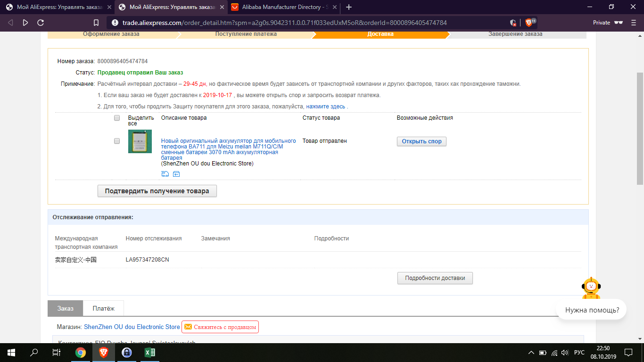Image resolution: width=644 pixels, height=362 pixels.
Task: Click the date 2019-10-17
Action: pos(218,95)
